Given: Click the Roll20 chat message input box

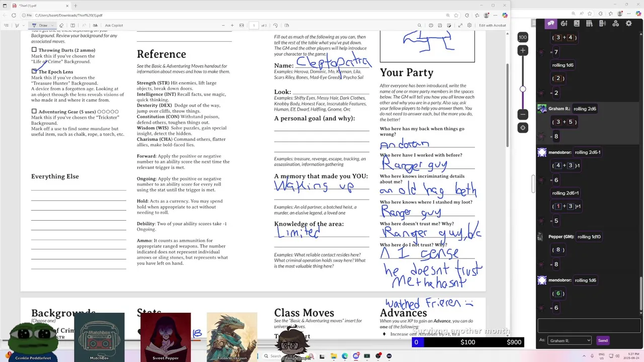Looking at the screenshot, I should (589, 326).
